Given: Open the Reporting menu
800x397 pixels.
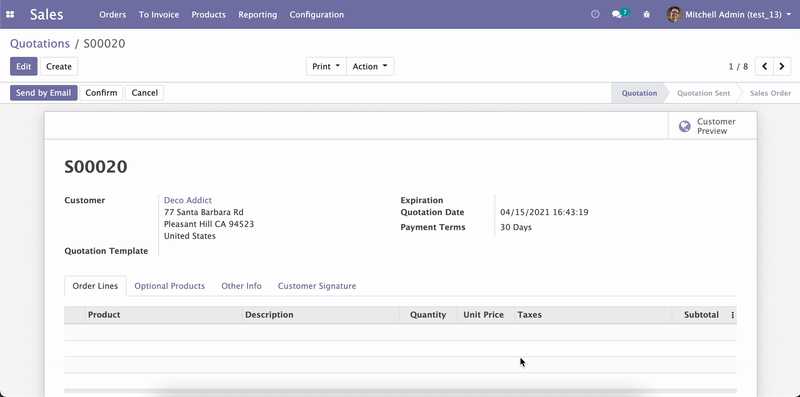Looking at the screenshot, I should tap(258, 15).
